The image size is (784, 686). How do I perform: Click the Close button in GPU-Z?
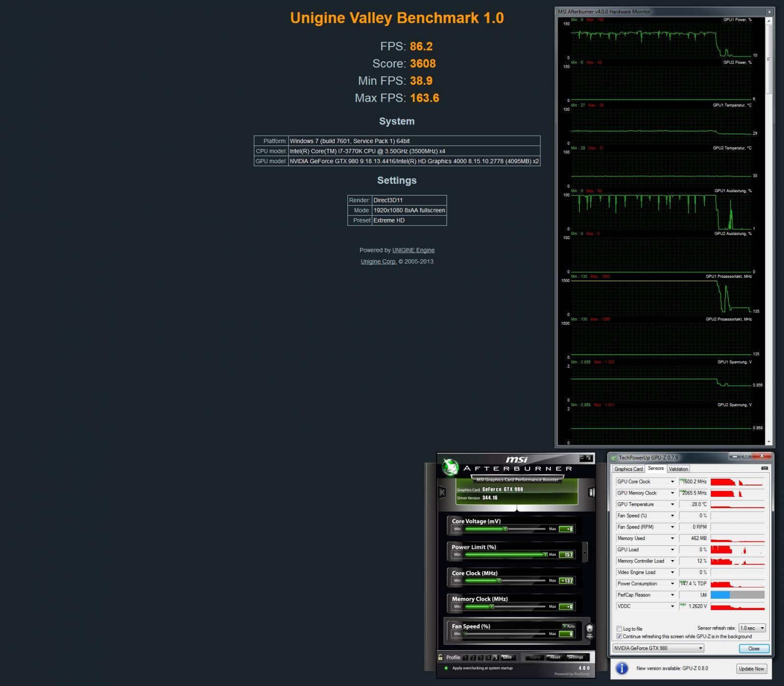(754, 648)
